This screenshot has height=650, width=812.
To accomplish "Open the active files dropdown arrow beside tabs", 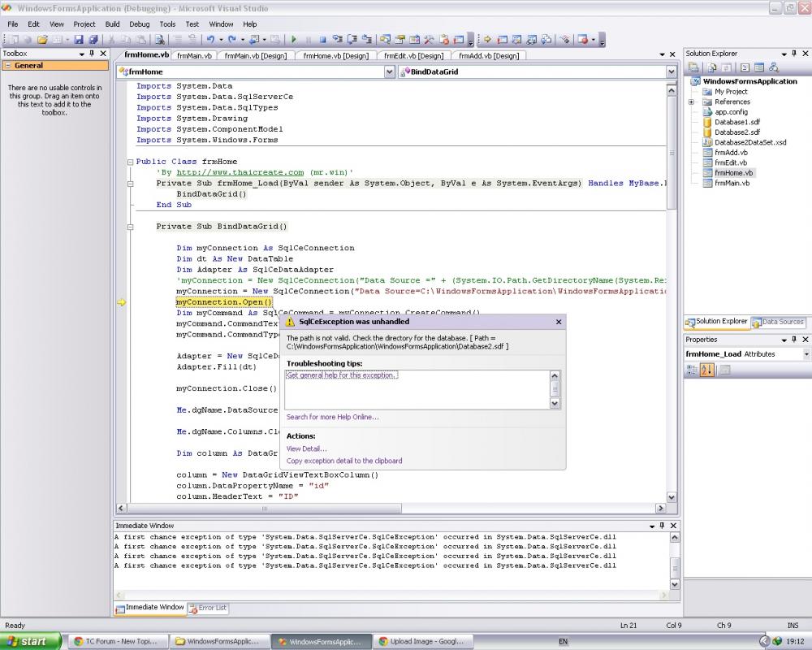I will [663, 54].
